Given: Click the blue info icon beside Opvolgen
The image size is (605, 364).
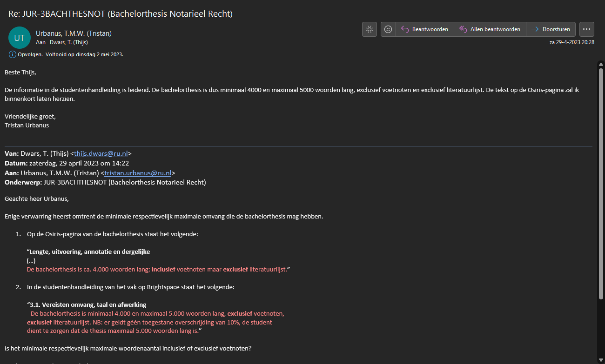Looking at the screenshot, I should (x=12, y=54).
